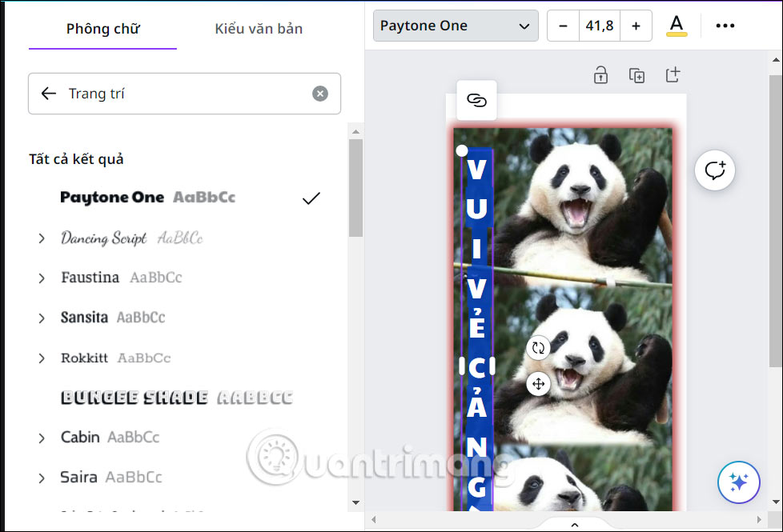Open the Canva AI assistant sparkle icon
Screen dimensions: 783x532
pyautogui.click(x=738, y=482)
